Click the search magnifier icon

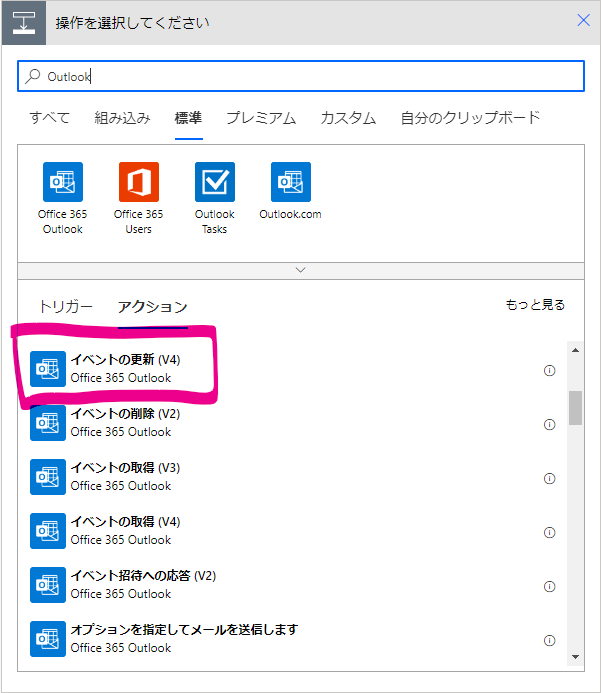tap(33, 76)
